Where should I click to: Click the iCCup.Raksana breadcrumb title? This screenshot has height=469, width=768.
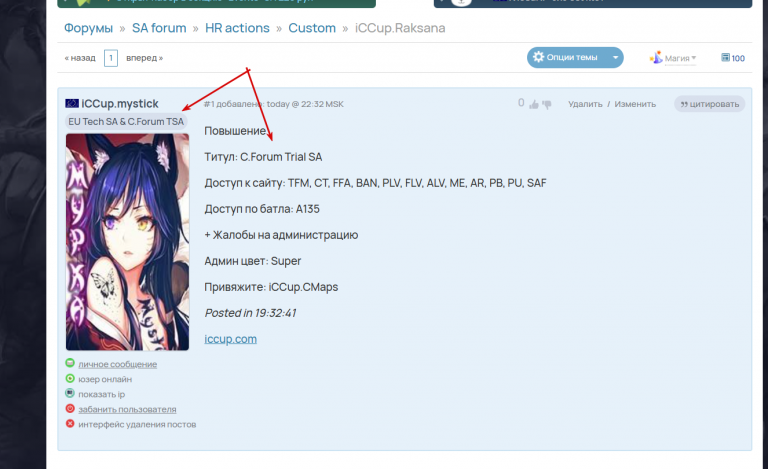(x=400, y=28)
